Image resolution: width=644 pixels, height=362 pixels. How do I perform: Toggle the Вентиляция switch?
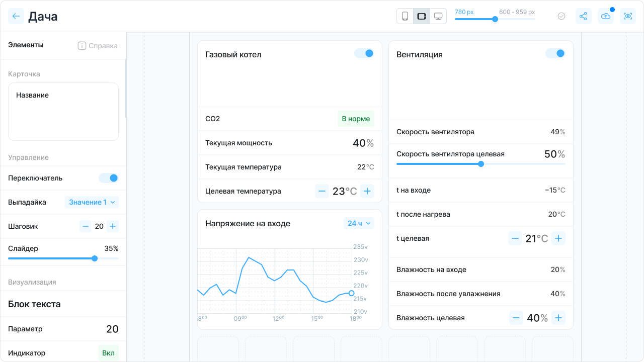point(555,53)
